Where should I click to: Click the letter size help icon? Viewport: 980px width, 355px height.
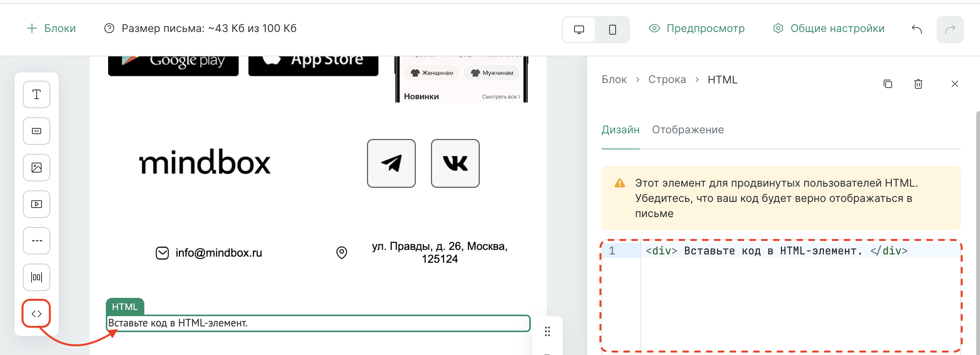point(109,28)
